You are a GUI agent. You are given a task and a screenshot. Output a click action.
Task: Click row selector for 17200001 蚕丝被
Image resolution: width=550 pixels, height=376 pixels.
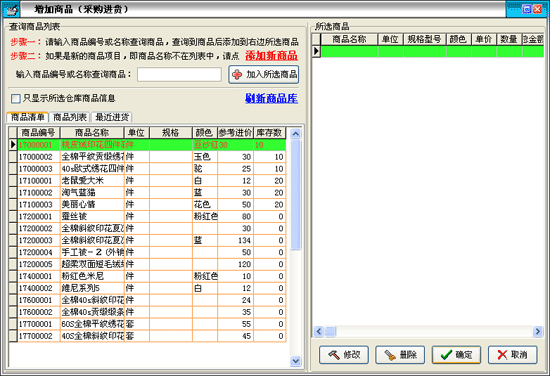13,216
